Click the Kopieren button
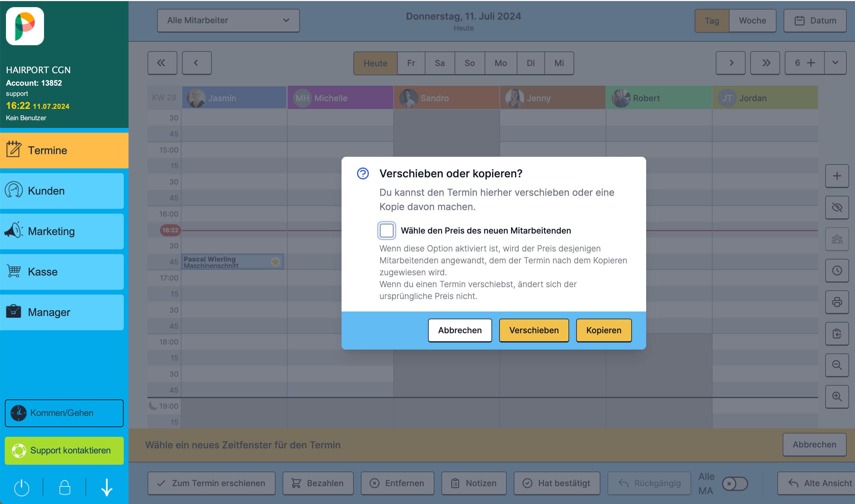855x504 pixels. [x=604, y=330]
